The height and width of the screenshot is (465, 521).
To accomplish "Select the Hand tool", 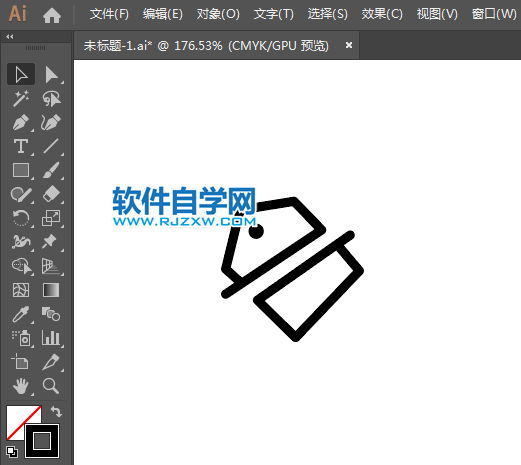I will (21, 386).
